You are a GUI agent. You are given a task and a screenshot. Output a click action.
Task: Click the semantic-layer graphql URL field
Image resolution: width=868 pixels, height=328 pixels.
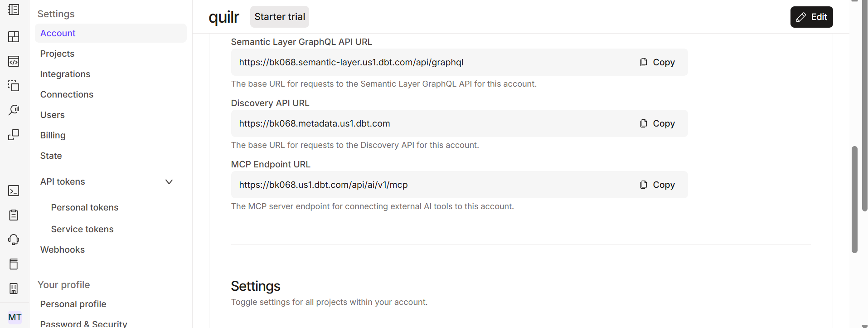pyautogui.click(x=460, y=62)
